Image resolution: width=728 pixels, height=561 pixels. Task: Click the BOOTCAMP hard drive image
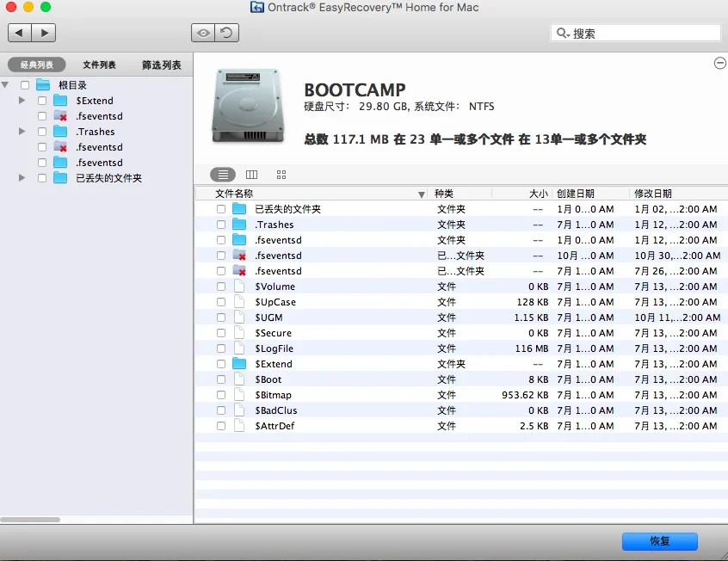pos(248,106)
